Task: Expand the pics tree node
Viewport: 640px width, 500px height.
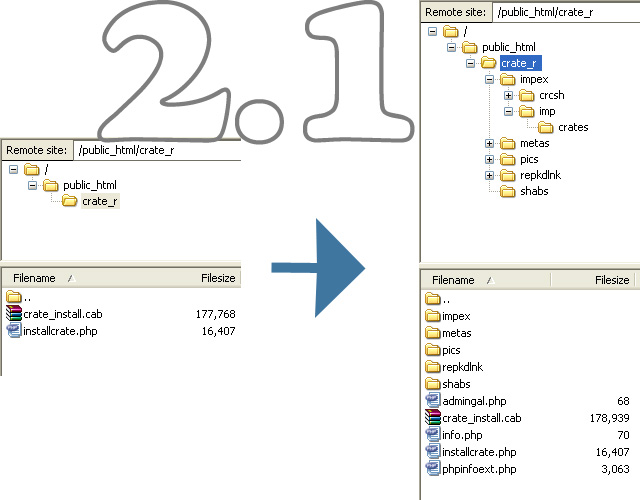Action: (x=489, y=159)
